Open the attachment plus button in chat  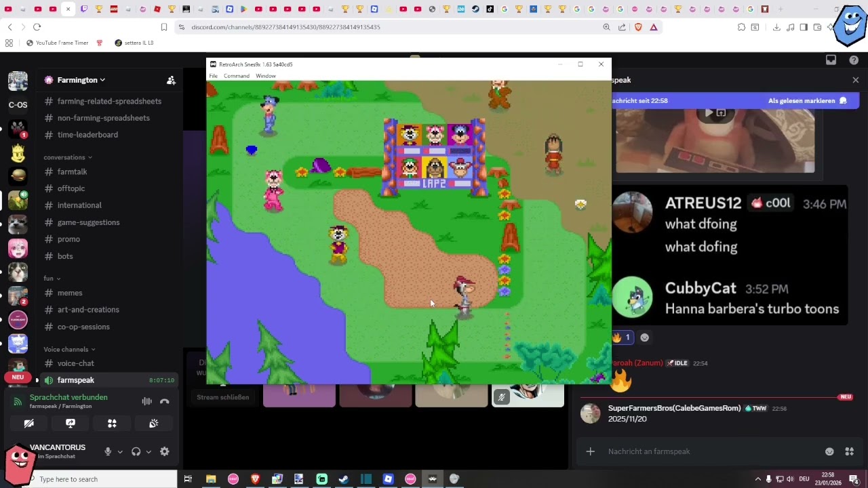[x=591, y=451]
